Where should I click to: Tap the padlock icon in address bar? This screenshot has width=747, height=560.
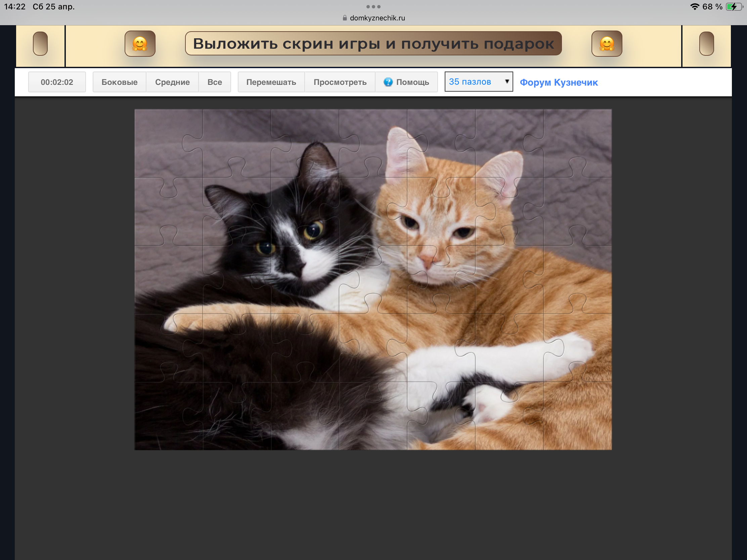click(x=345, y=18)
